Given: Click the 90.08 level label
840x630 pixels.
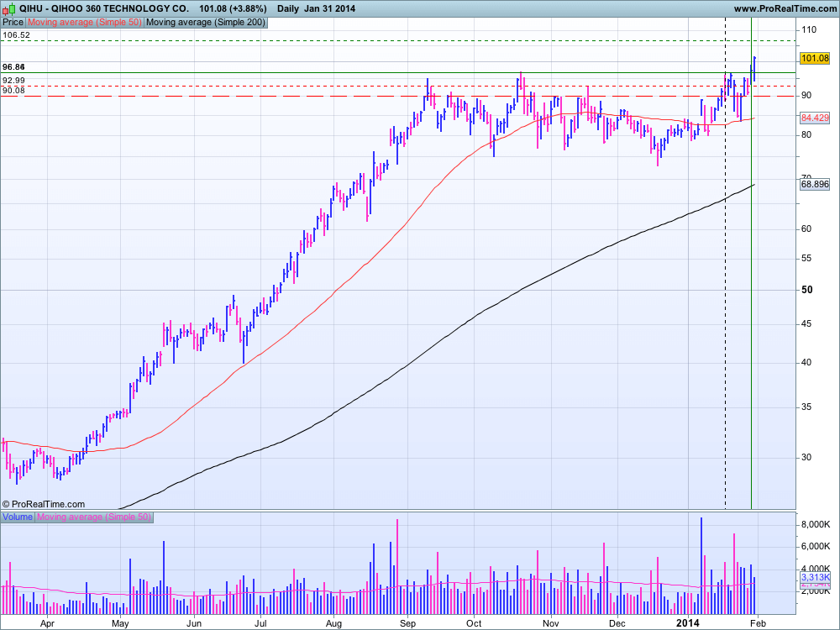Looking at the screenshot, I should coord(13,91).
